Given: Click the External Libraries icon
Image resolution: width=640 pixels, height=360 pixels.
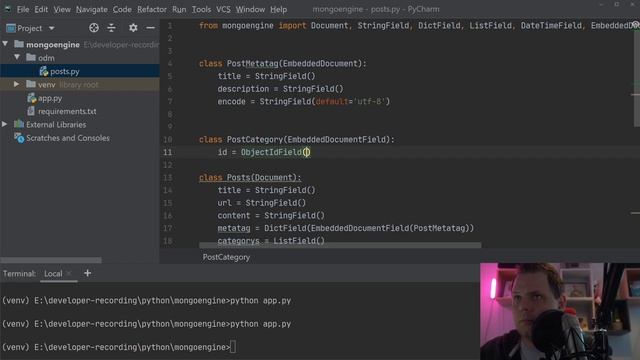Looking at the screenshot, I should click(x=19, y=124).
